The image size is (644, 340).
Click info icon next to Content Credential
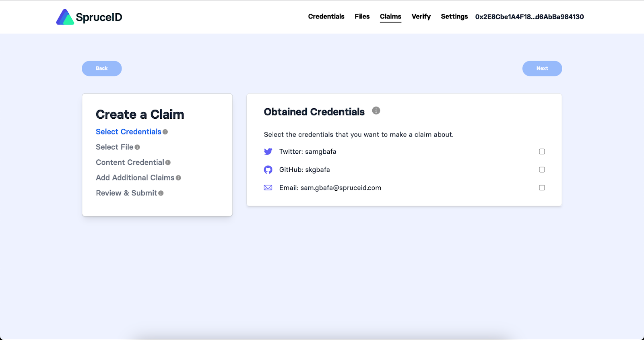coord(168,163)
